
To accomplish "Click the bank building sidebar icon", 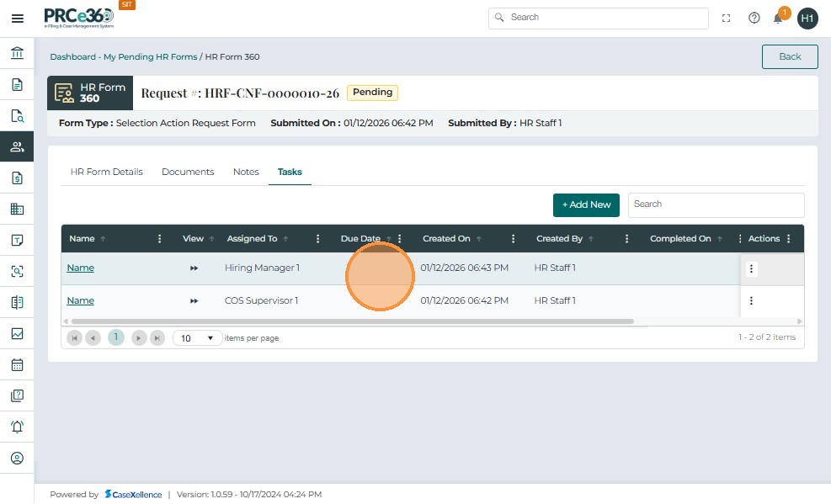I will click(x=17, y=53).
